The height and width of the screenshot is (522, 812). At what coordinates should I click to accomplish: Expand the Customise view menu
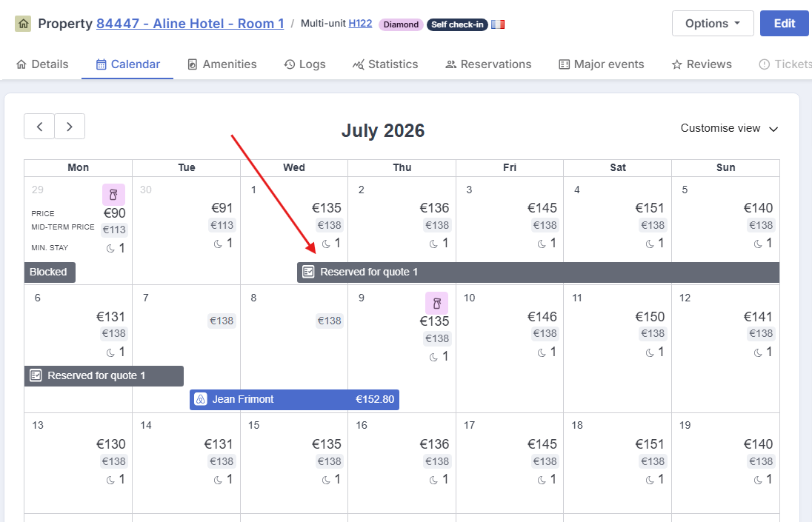tap(729, 128)
